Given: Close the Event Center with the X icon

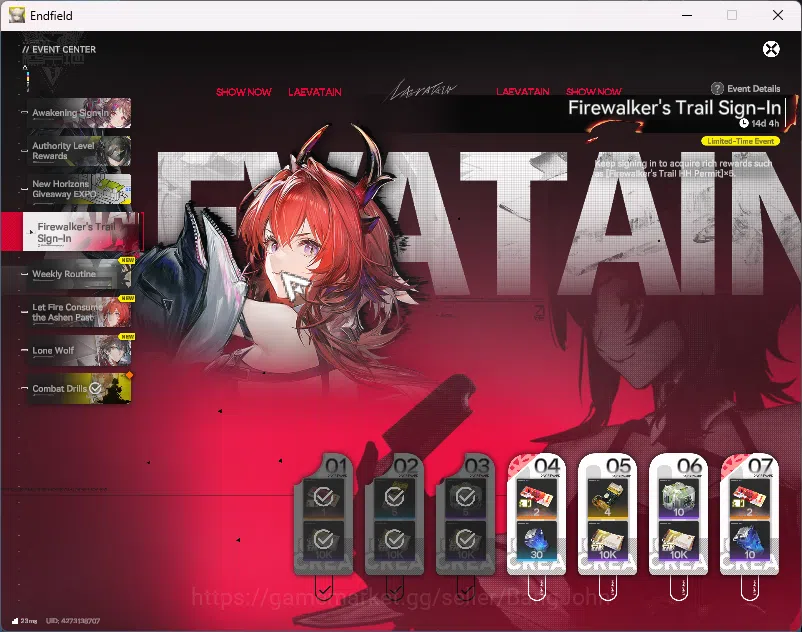Looking at the screenshot, I should [771, 49].
